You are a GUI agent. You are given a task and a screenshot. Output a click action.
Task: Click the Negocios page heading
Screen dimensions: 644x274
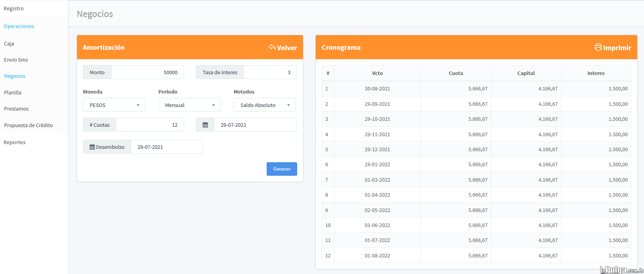pyautogui.click(x=95, y=14)
